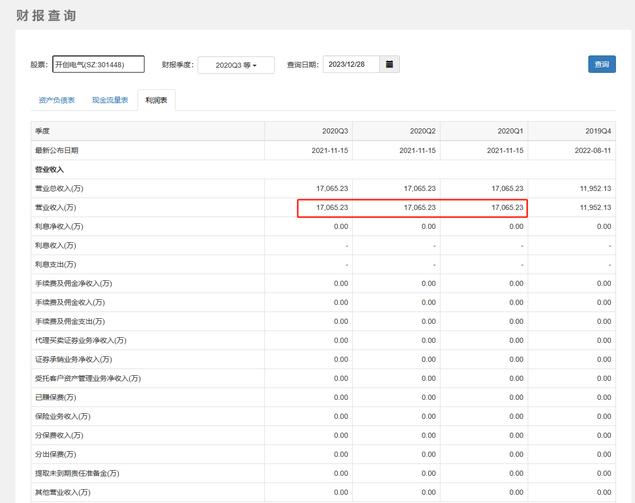Switch to the 资产负债表 tab
The image size is (635, 503).
click(x=56, y=100)
